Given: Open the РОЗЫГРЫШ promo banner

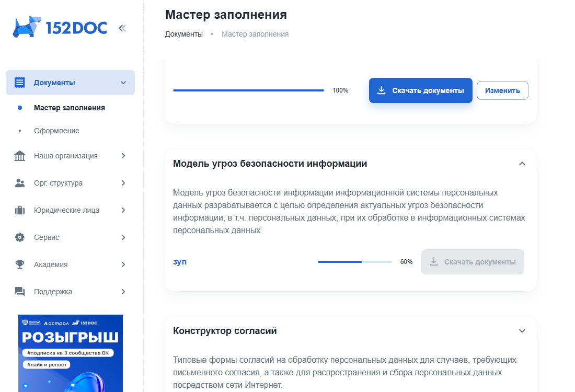Looking at the screenshot, I should point(71,353).
